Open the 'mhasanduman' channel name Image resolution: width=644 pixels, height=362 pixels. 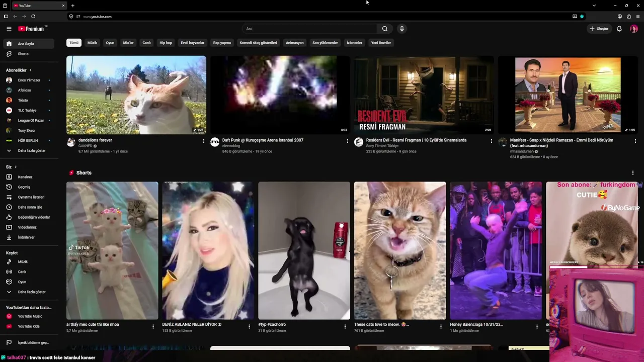tap(521, 151)
